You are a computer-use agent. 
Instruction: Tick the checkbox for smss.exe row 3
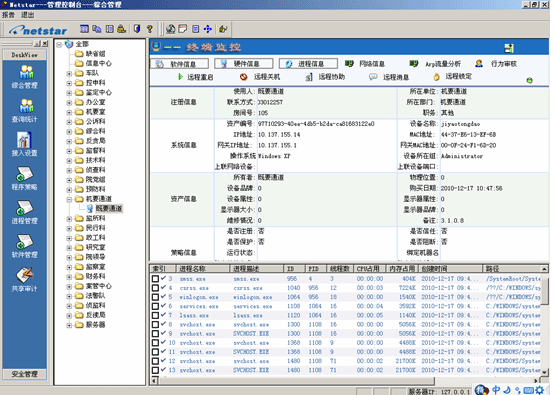coord(155,279)
